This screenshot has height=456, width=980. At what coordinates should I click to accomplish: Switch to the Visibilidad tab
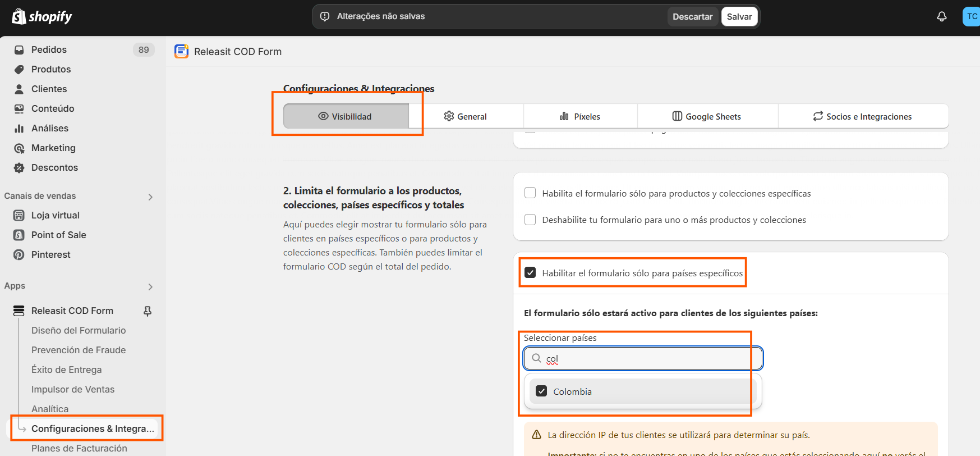[x=346, y=116]
